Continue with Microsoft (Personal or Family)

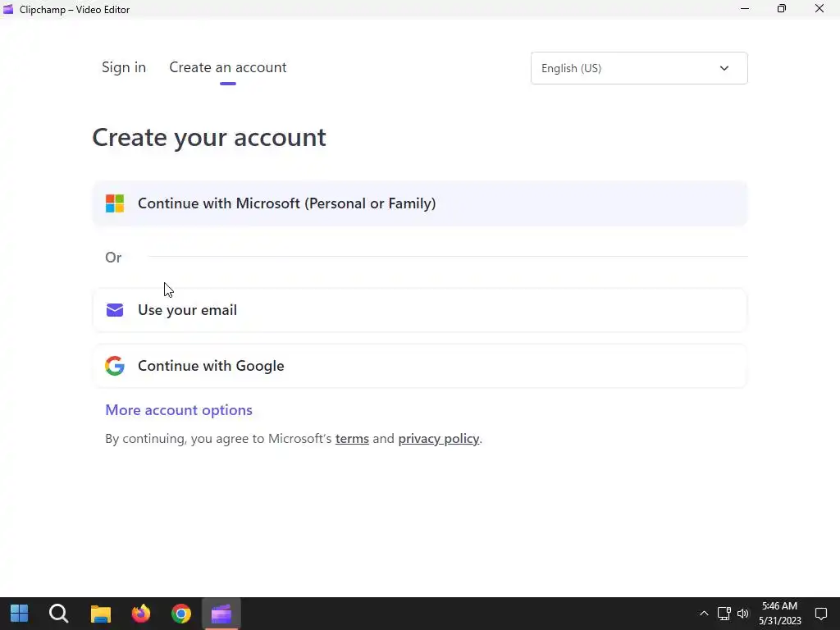(420, 203)
